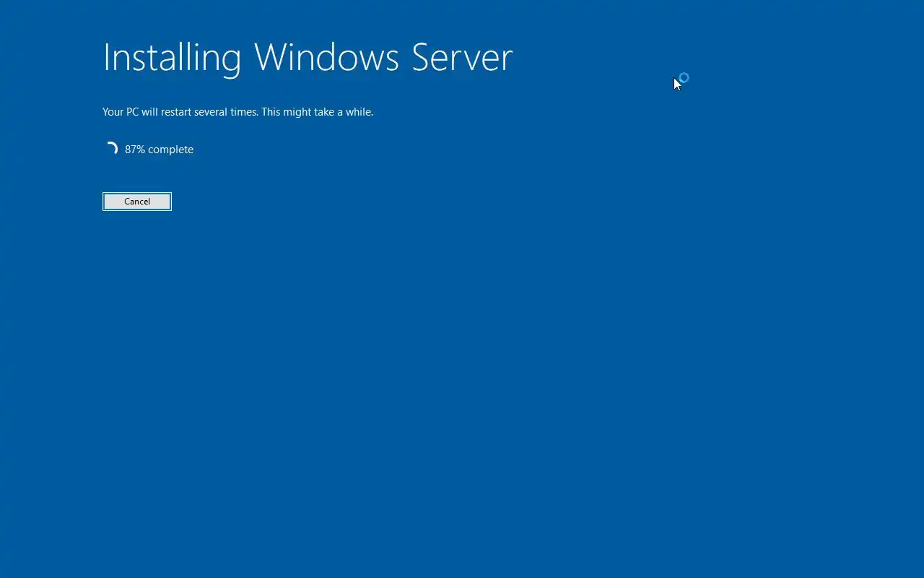
Task: Click the word 'Installing' in the title
Action: [x=172, y=57]
